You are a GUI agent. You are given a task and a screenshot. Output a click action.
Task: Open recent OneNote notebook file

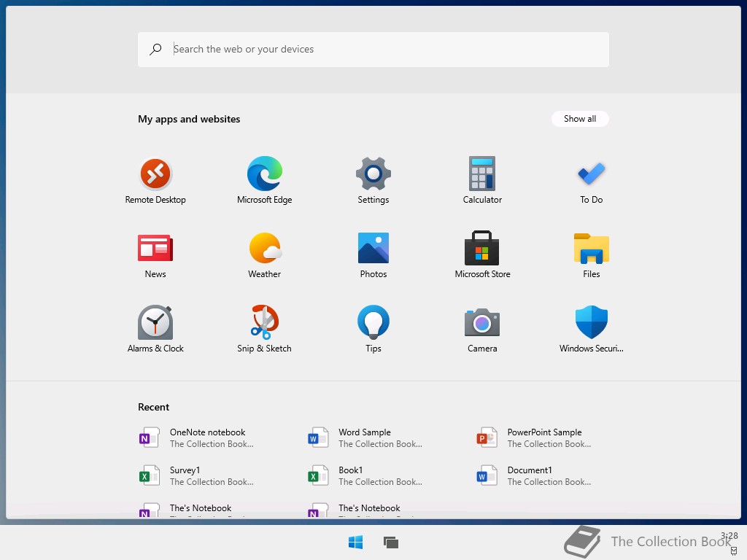pos(196,437)
